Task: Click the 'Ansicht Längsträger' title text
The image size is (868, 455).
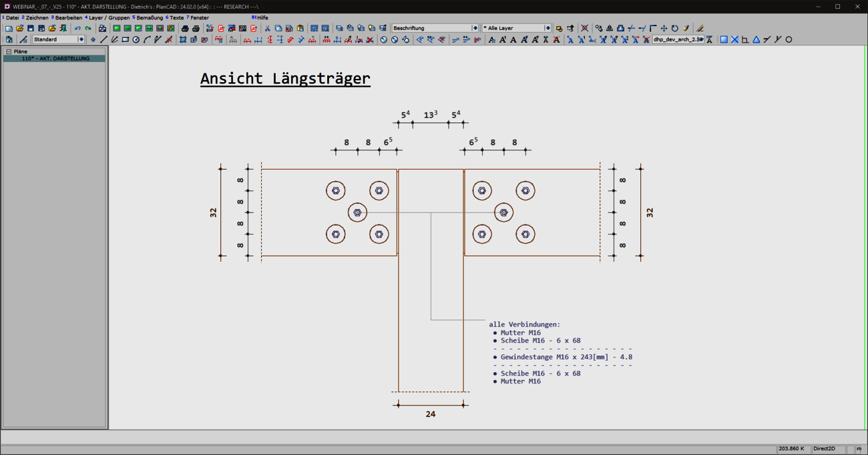Action: [285, 79]
